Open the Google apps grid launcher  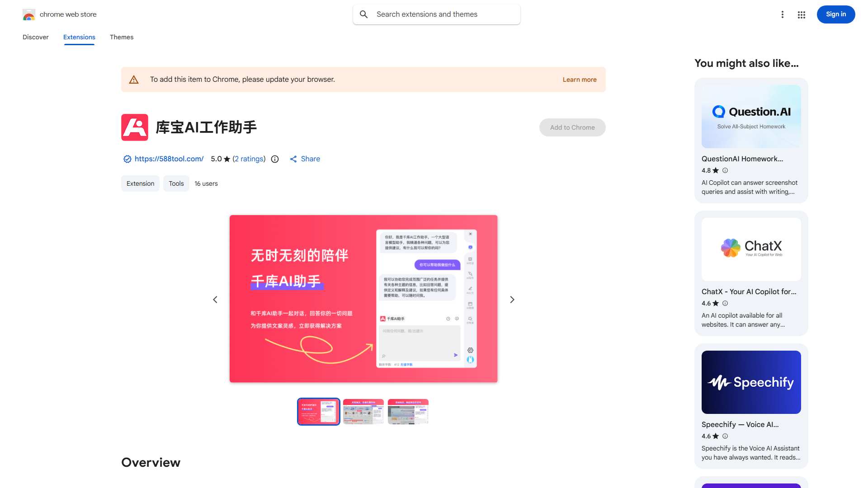point(801,14)
